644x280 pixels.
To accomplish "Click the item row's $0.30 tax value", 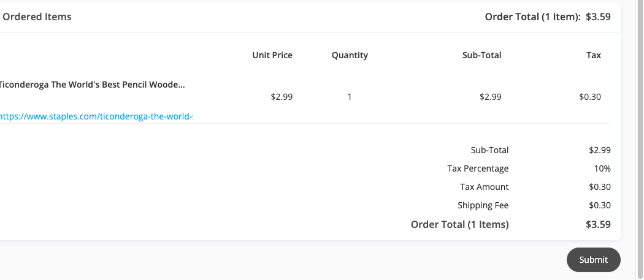I will (x=590, y=97).
